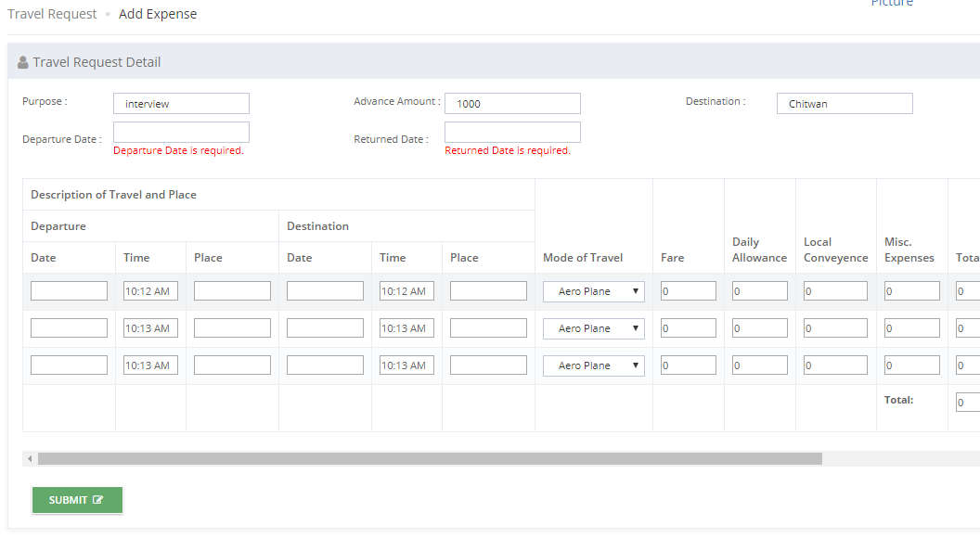Click the horizontal scrollbar thumb

coord(430,459)
